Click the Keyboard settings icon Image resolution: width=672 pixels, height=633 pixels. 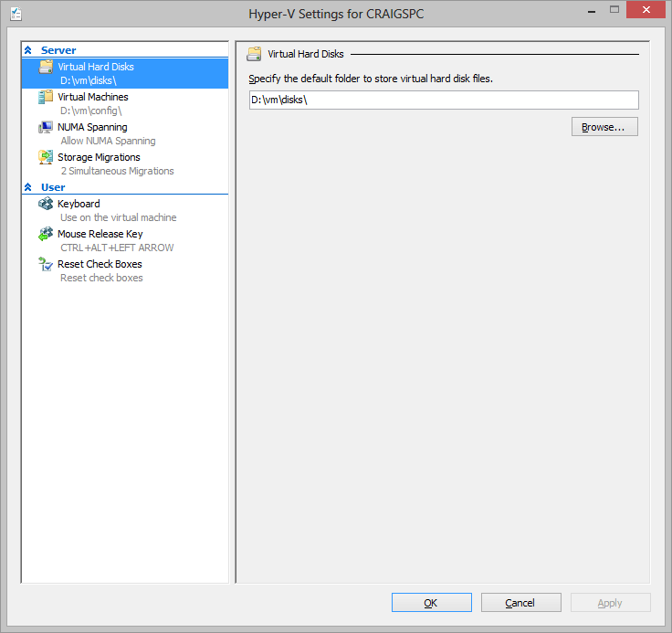pos(46,204)
